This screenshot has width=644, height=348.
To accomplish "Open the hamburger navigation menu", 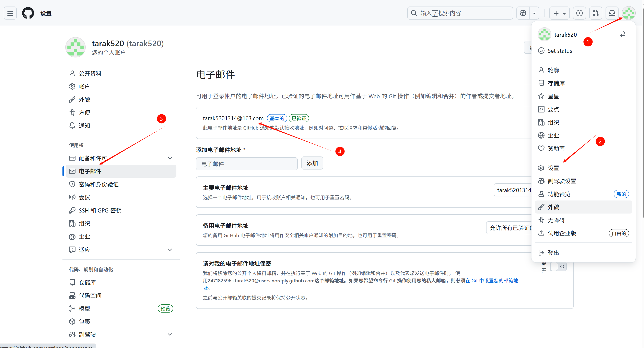I will click(10, 13).
